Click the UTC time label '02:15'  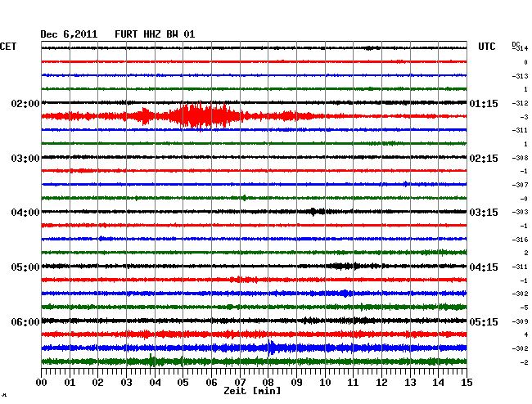tap(484, 159)
